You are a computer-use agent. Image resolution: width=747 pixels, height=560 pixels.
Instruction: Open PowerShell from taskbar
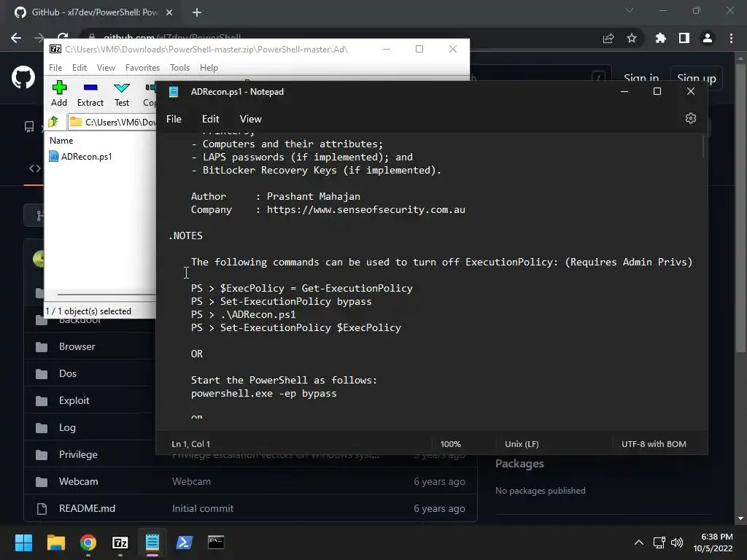click(185, 542)
